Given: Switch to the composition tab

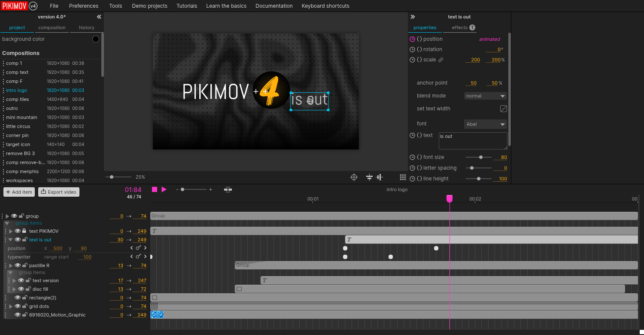Looking at the screenshot, I should pos(52,27).
